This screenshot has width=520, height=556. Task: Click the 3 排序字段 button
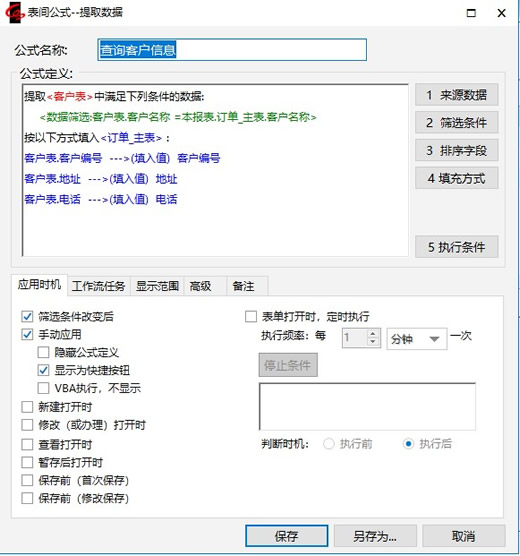point(457,150)
